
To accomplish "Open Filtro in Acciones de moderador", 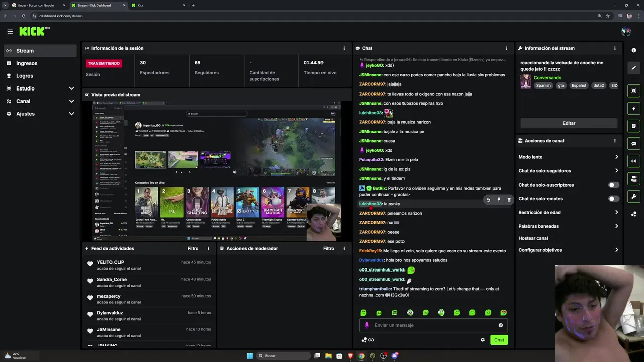I will 329,248.
